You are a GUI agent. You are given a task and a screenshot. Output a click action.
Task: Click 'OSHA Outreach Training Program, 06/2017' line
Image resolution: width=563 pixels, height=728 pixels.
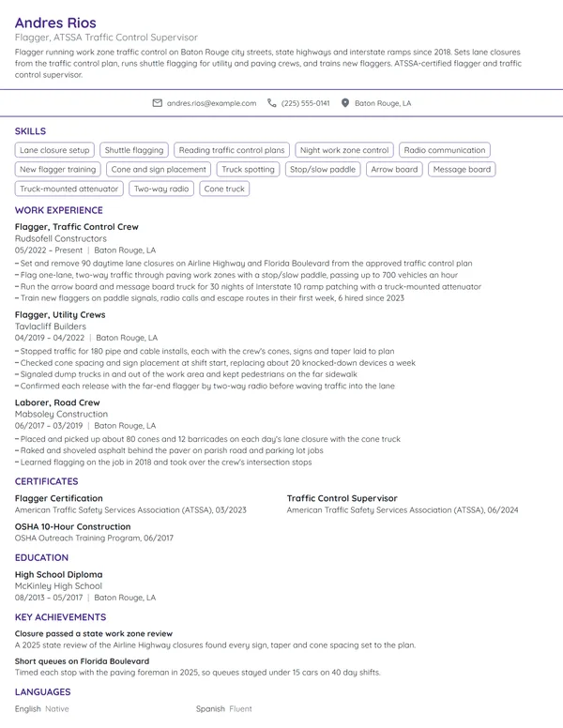[94, 538]
